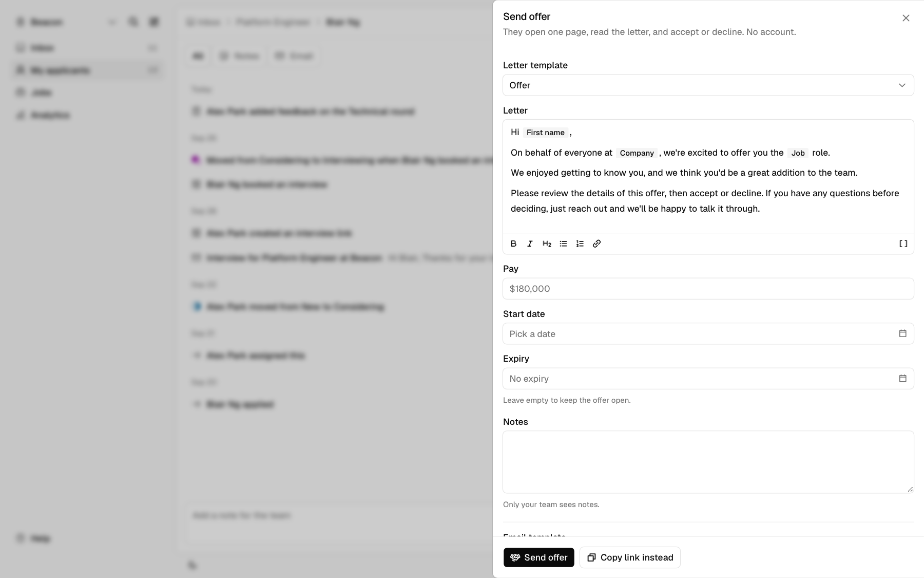The height and width of the screenshot is (578, 924).
Task: Select the Company placeholder chip
Action: pos(637,153)
